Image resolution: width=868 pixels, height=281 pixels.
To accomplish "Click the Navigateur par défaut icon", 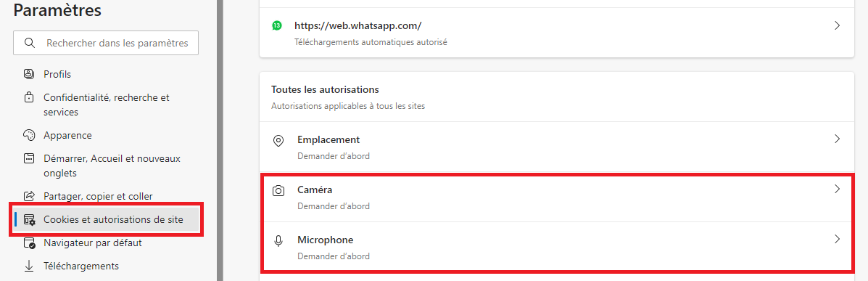I will coord(29,243).
